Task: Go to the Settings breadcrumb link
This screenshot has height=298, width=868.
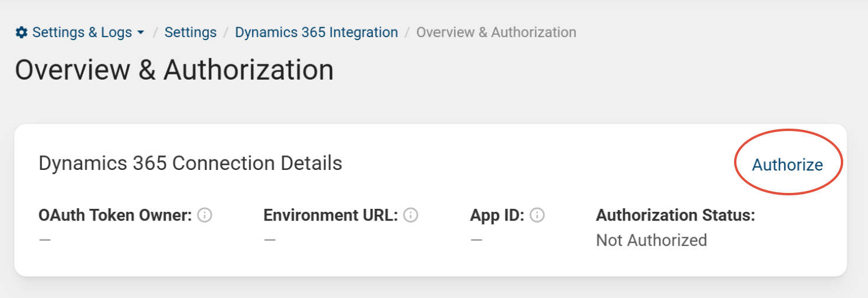Action: 191,32
